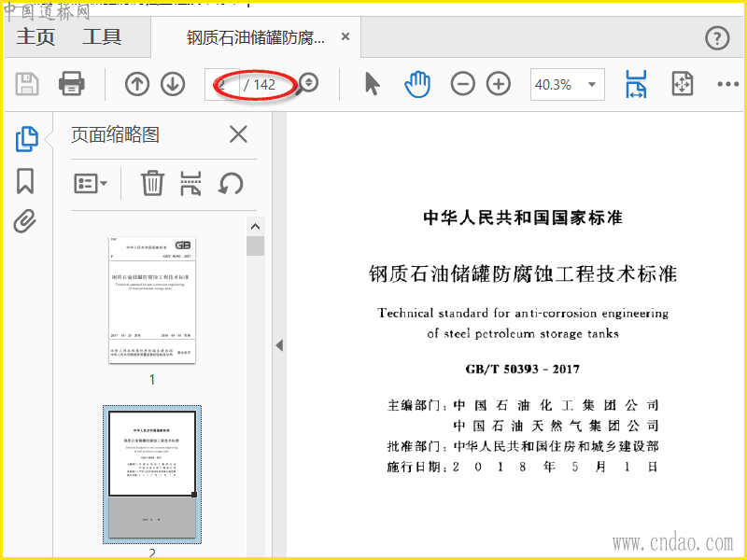Open the help question mark icon
The height and width of the screenshot is (560, 747).
point(717,38)
